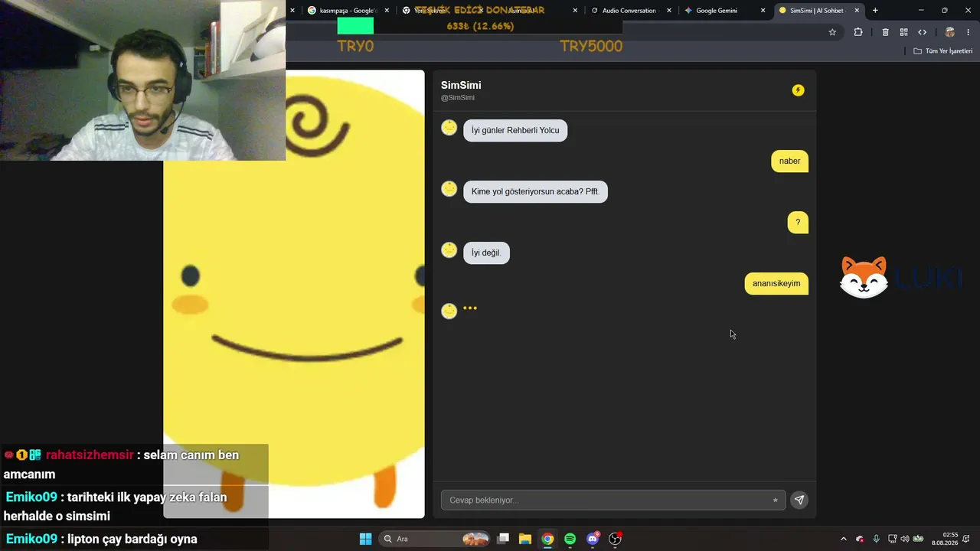The image size is (980, 551).
Task: Open Spotify from the taskbar
Action: click(x=570, y=539)
